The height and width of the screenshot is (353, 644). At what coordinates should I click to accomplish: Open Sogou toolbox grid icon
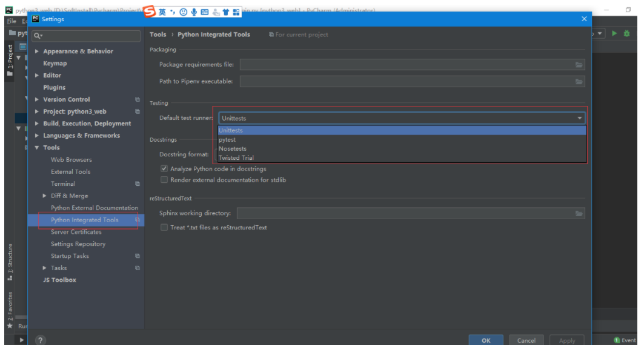(236, 12)
